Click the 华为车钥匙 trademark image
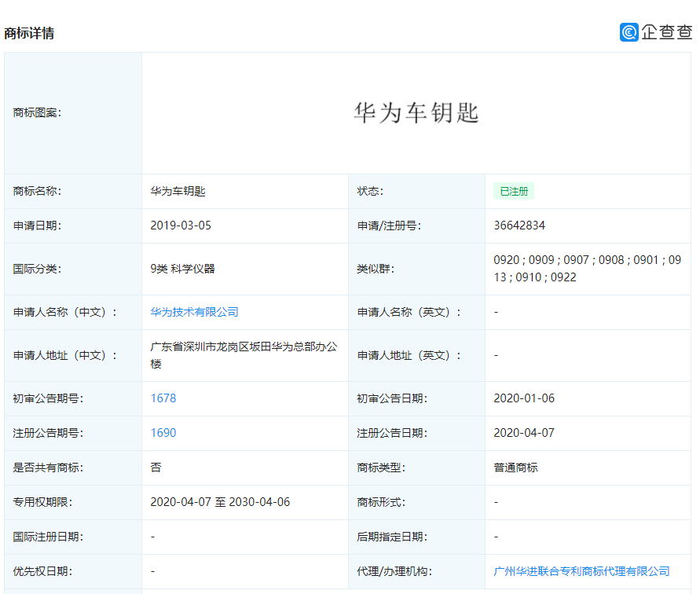The height and width of the screenshot is (594, 700). (416, 112)
